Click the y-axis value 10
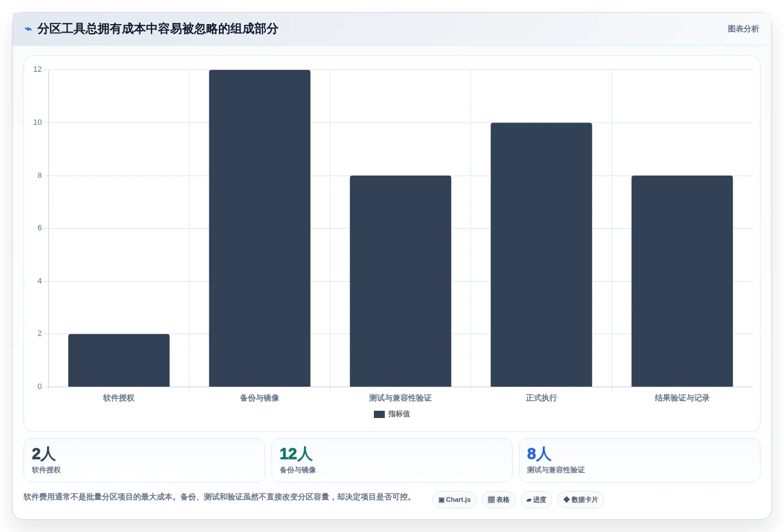Screen dimensions: 784x532 pyautogui.click(x=38, y=122)
